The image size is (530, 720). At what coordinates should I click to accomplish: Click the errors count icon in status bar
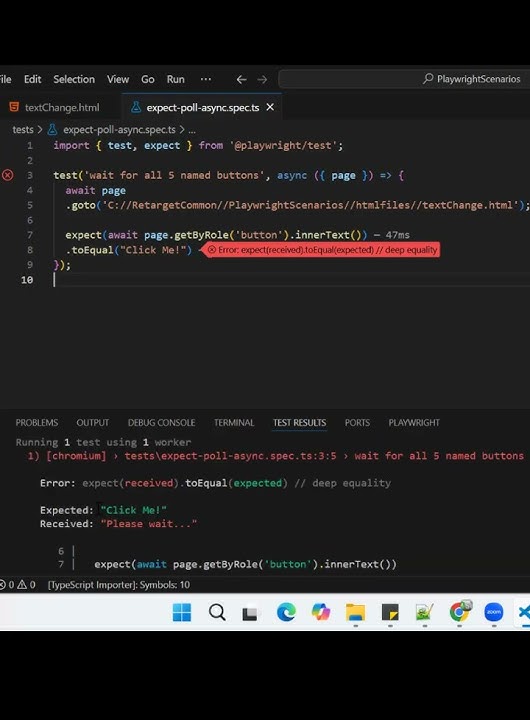point(3,585)
